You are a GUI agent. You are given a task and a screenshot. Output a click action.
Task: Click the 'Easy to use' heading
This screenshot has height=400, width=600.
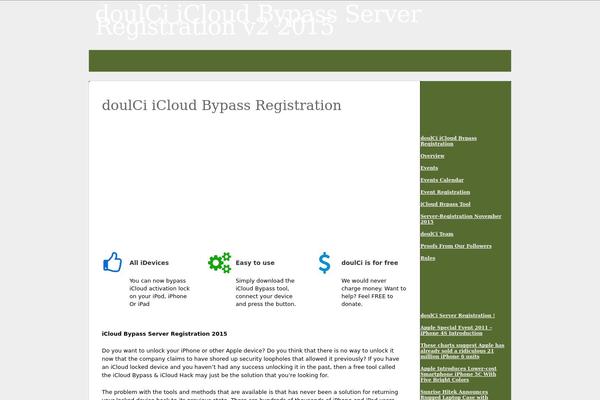[255, 263]
